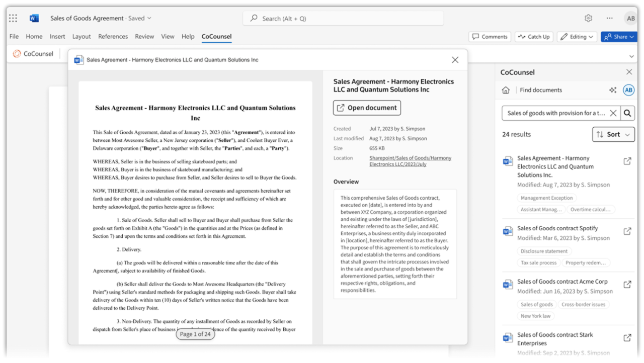This screenshot has width=644, height=363.
Task: Click the Cross-border issues tag
Action: coord(584,305)
